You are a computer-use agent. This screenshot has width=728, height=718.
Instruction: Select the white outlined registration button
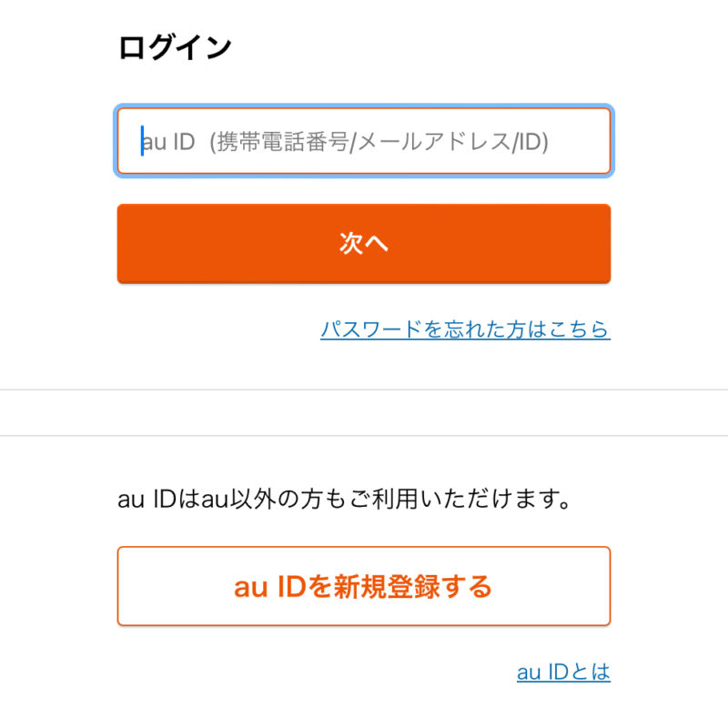364,586
